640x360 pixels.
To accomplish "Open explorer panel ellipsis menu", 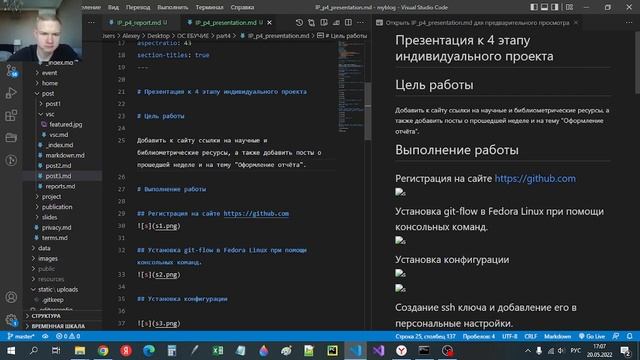I will click(x=91, y=23).
